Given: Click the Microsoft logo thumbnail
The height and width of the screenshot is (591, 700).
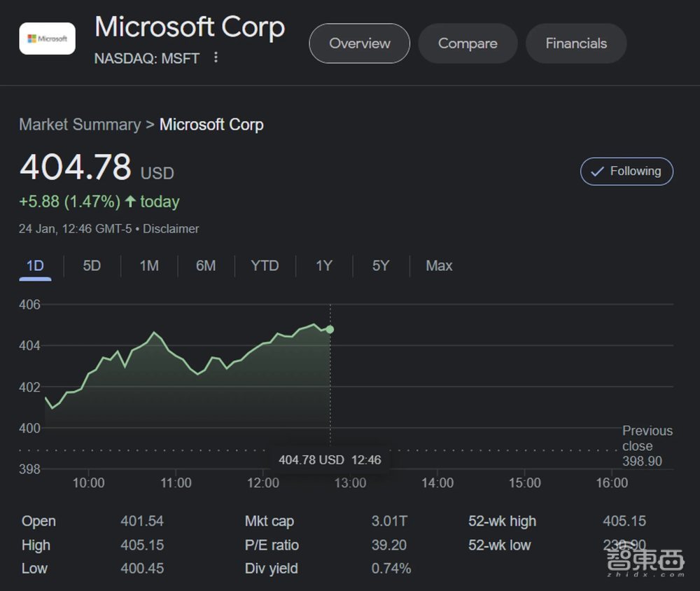Looking at the screenshot, I should pos(48,39).
